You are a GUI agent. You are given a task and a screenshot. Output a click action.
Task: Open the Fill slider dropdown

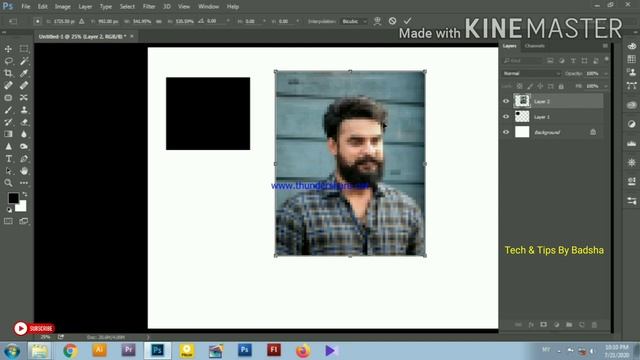click(x=606, y=87)
